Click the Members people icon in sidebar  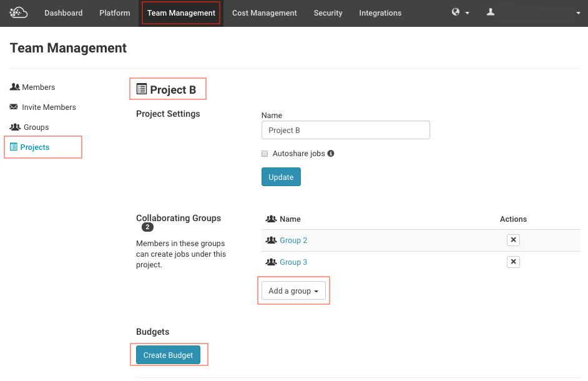point(14,87)
